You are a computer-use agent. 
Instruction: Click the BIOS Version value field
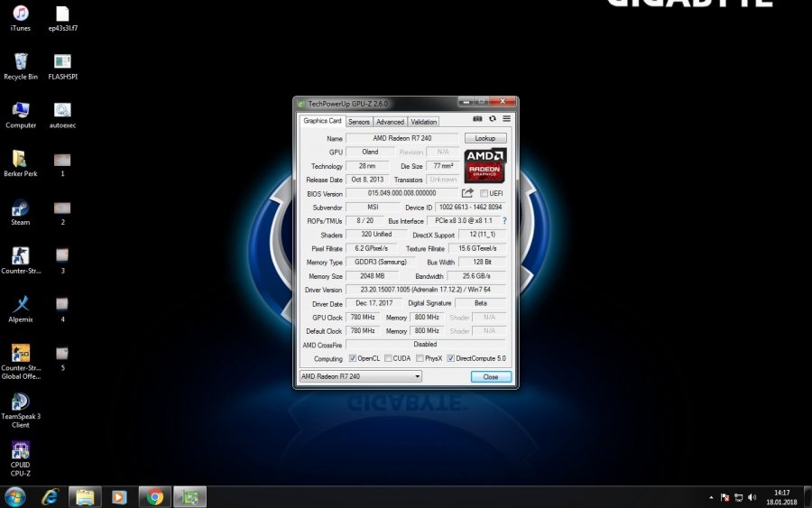[x=401, y=193]
